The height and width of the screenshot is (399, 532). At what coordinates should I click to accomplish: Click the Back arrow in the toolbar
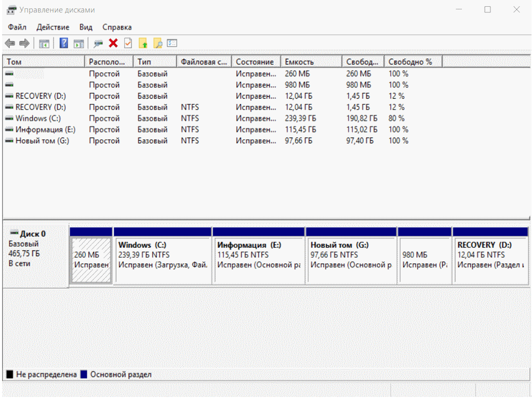pos(10,43)
